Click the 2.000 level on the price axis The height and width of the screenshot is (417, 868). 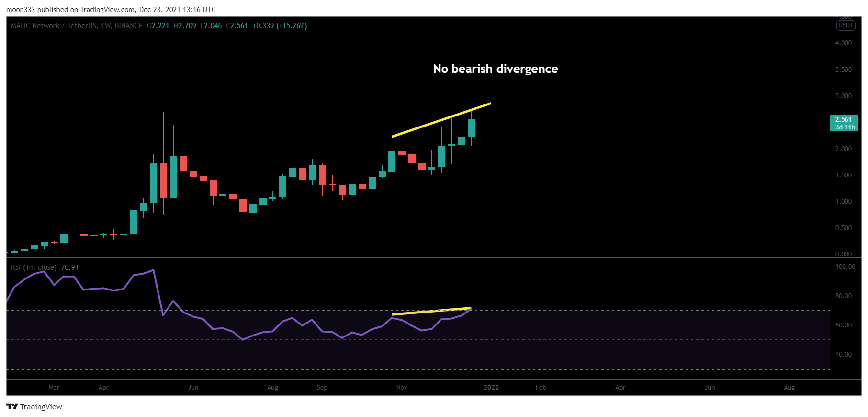pos(844,149)
